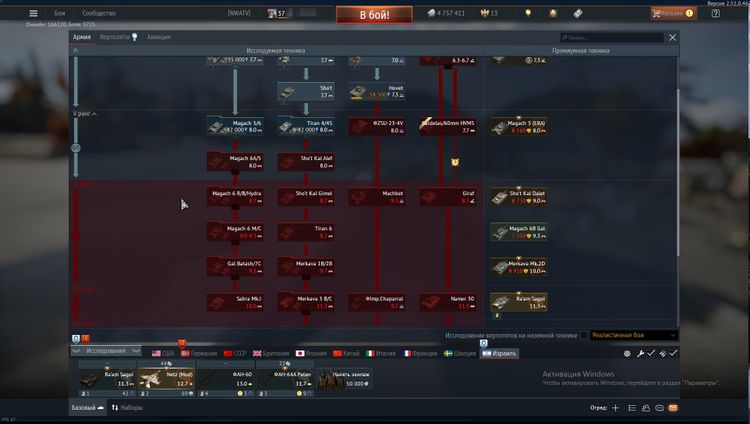Open the Реалистичные бои game mode dropdown
The height and width of the screenshot is (424, 750).
coord(633,335)
